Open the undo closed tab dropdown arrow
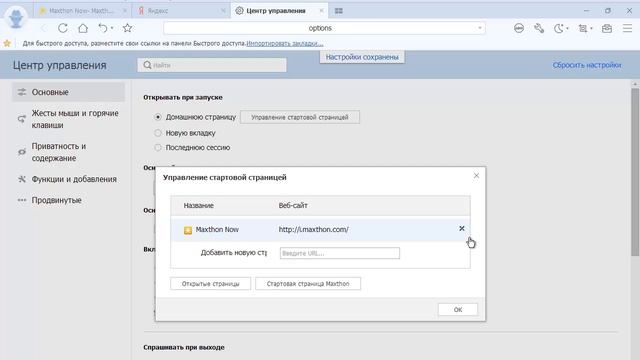The height and width of the screenshot is (360, 640). click(x=112, y=28)
